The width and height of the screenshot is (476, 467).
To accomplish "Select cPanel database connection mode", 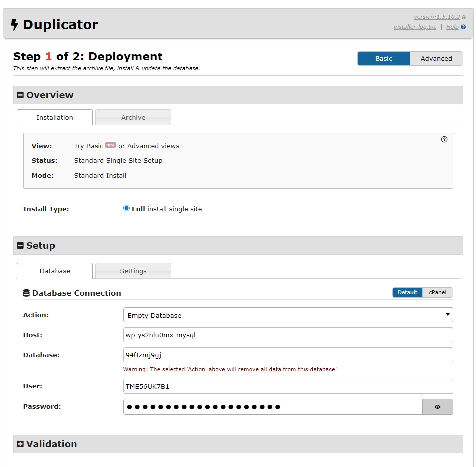I will coord(437,292).
